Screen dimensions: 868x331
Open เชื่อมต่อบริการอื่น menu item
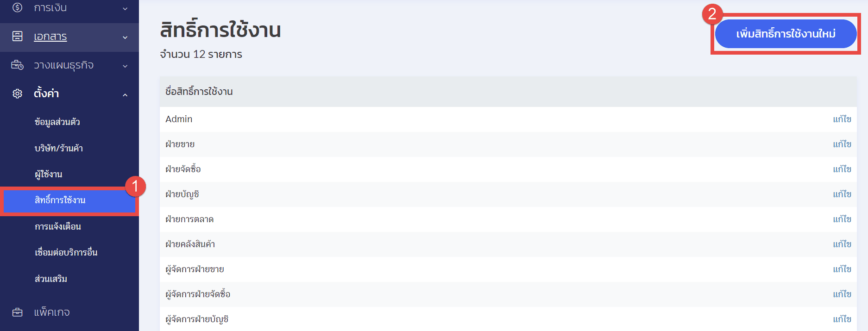coord(66,252)
